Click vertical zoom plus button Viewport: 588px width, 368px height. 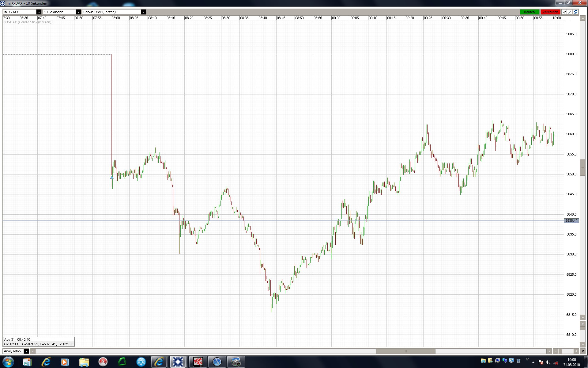(582, 324)
